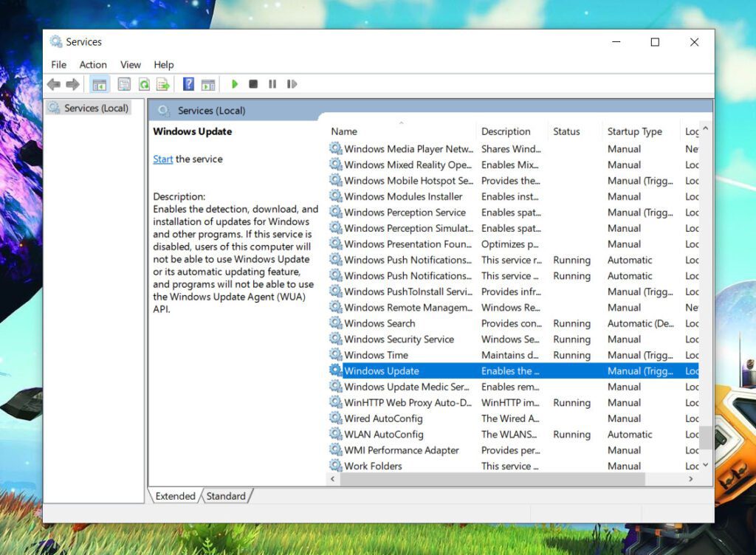The height and width of the screenshot is (555, 756).
Task: Click the Services gear icon in title bar
Action: pos(56,41)
